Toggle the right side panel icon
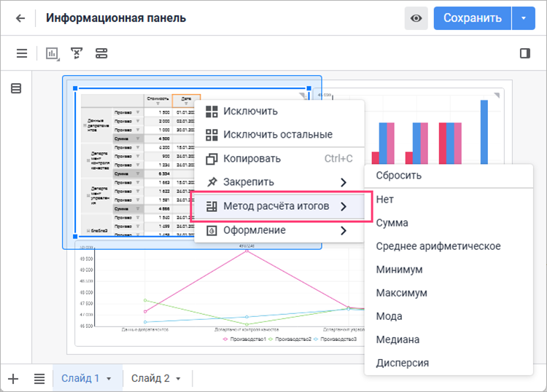Image resolution: width=547 pixels, height=392 pixels. click(524, 53)
